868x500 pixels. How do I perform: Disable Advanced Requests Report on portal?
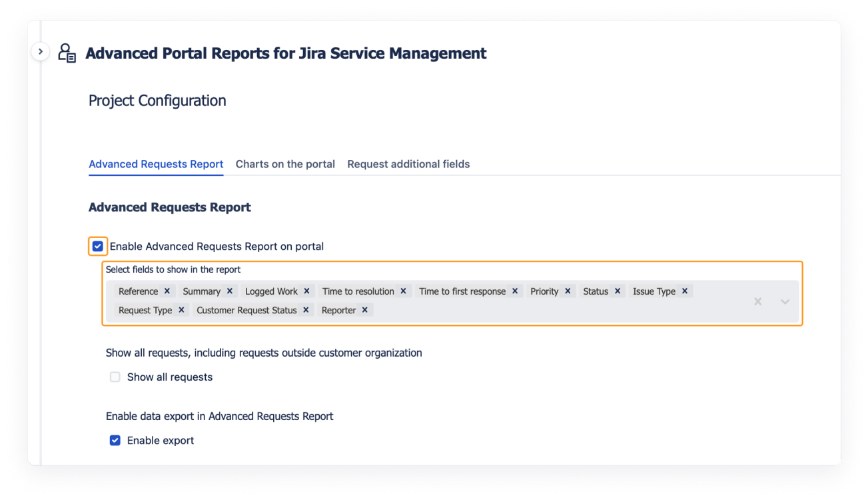coord(97,246)
